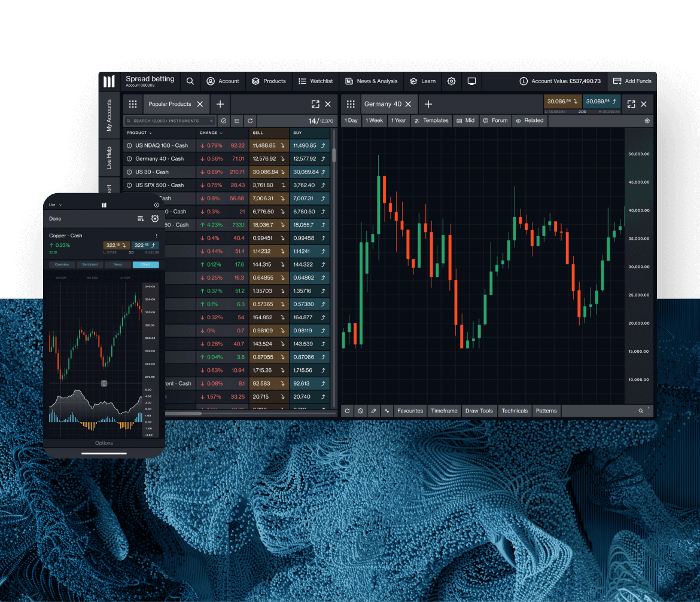This screenshot has width=700, height=602.
Task: Click info icon for US SPX 500 - Cash
Action: coord(129,185)
